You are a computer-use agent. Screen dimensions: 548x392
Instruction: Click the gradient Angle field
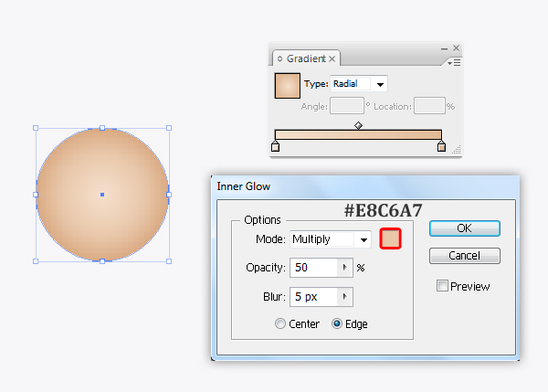(347, 106)
